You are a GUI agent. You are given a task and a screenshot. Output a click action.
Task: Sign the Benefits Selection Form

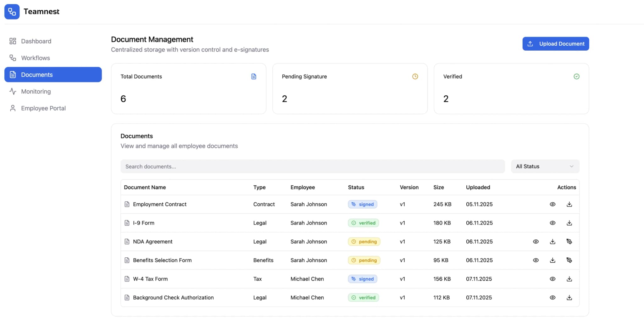[570, 260]
